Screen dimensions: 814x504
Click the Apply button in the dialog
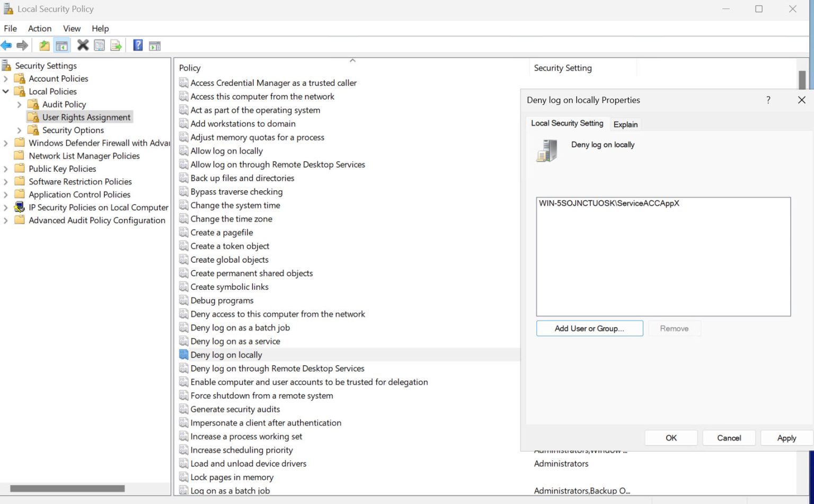pos(786,438)
